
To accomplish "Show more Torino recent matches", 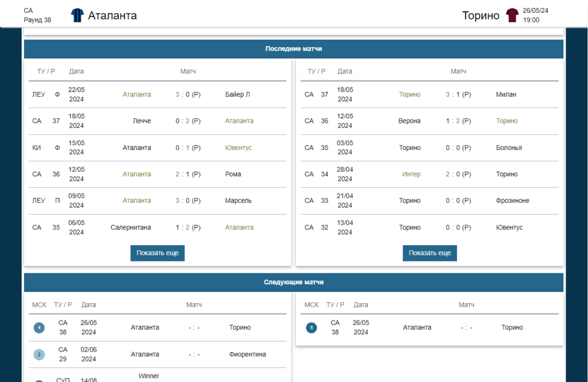I will [x=430, y=253].
